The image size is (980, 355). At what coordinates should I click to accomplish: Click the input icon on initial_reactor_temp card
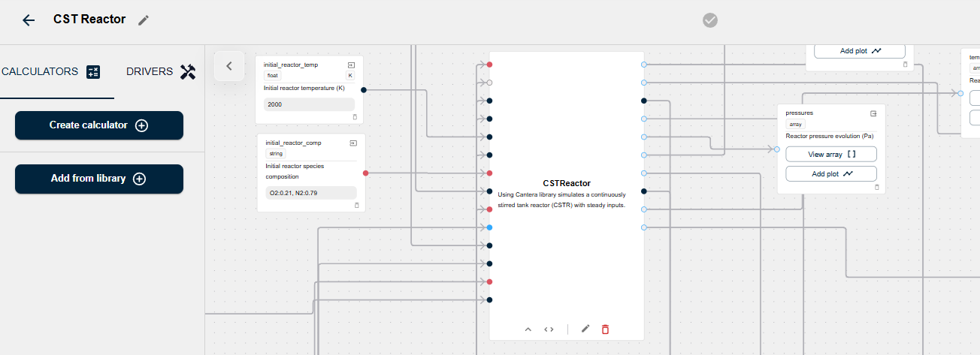point(351,65)
